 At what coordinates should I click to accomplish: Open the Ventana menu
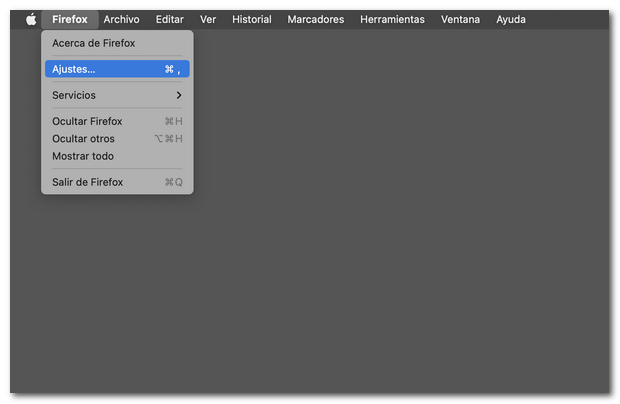pos(460,19)
